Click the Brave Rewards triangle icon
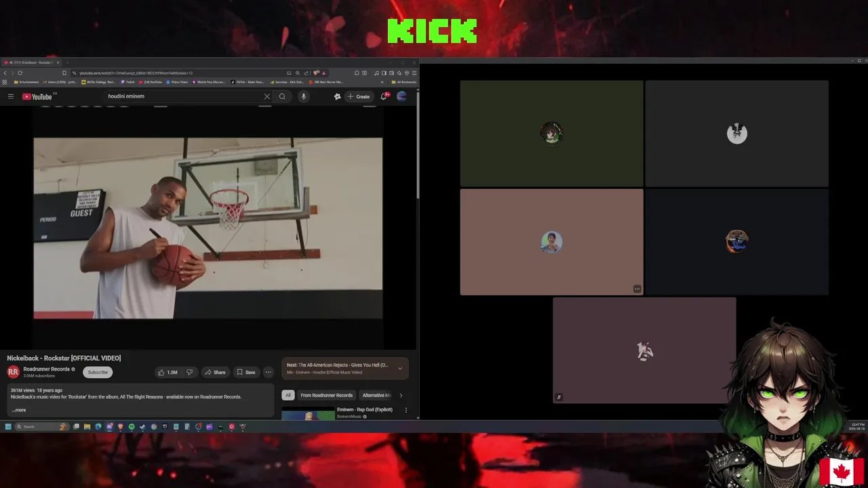The width and height of the screenshot is (868, 488). coord(323,73)
